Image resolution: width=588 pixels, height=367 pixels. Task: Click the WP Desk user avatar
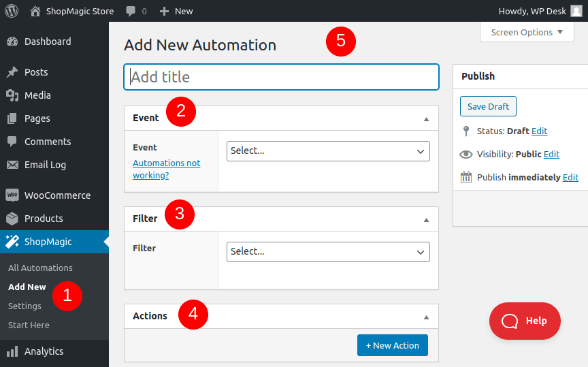(x=576, y=11)
